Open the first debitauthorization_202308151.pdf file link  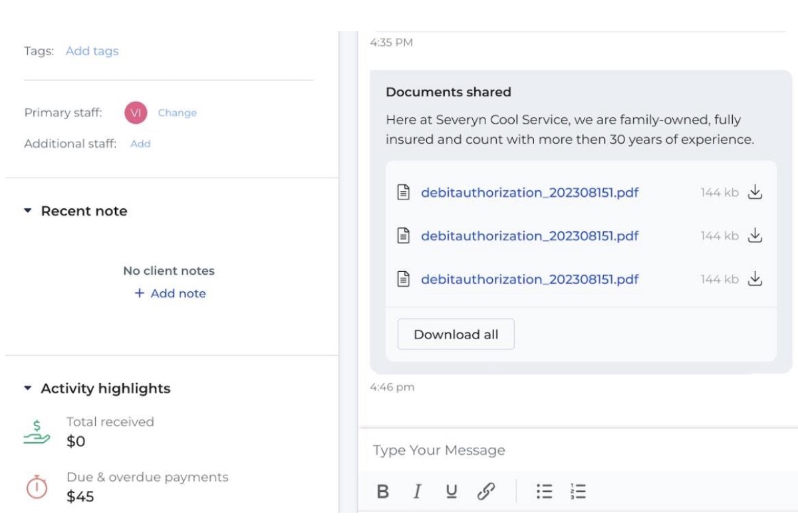tap(529, 193)
